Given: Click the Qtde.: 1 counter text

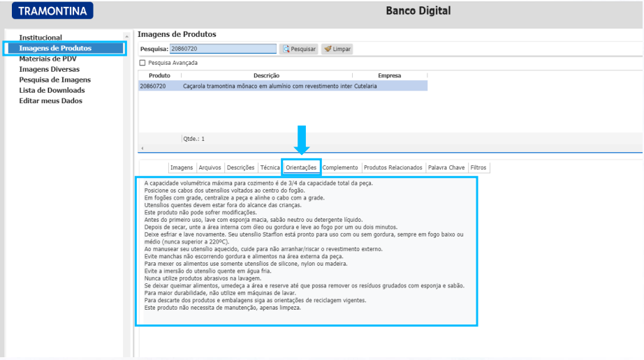Looking at the screenshot, I should [194, 139].
